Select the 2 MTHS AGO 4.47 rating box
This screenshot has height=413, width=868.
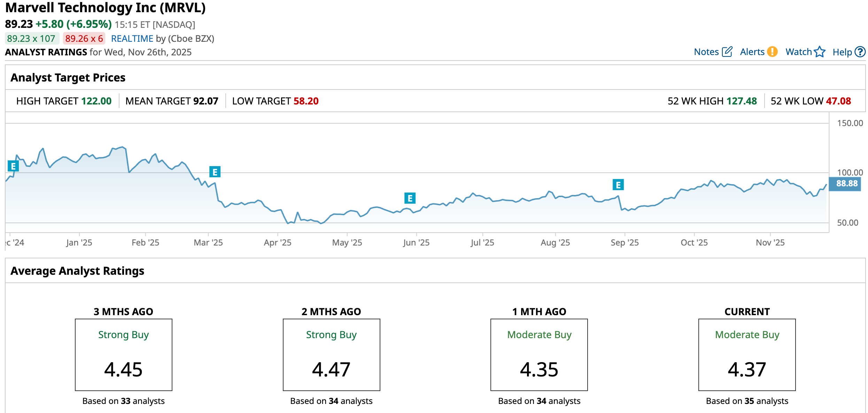[x=331, y=354]
